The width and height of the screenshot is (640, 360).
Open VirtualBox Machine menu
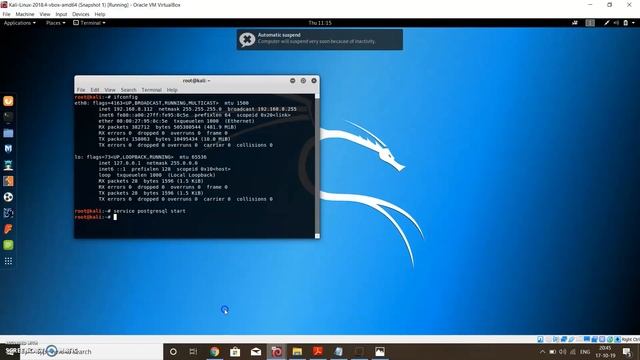tap(25, 14)
